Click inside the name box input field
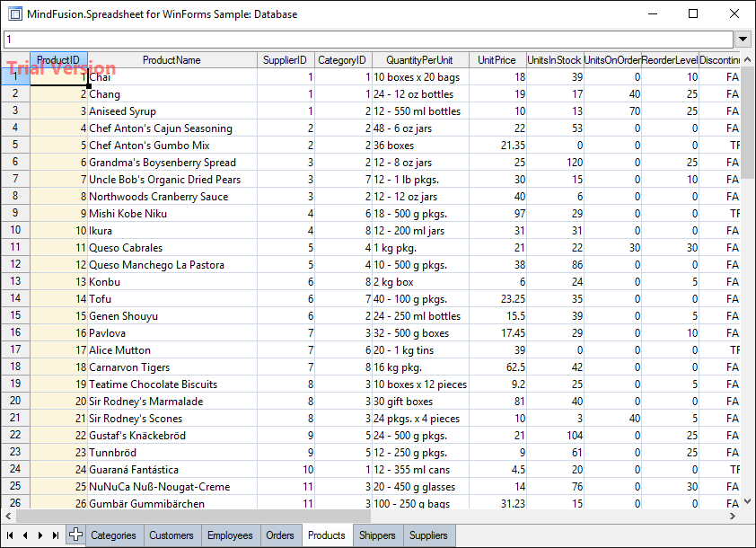 pos(359,40)
